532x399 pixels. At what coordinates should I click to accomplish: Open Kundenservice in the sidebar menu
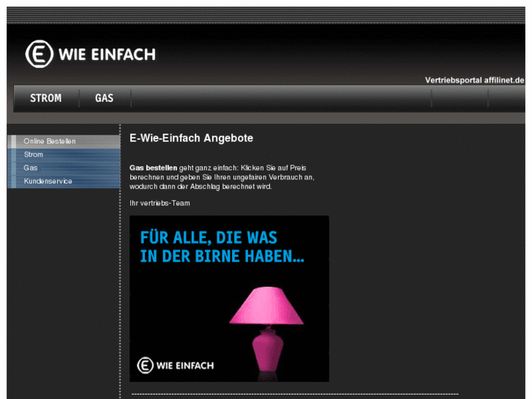point(64,182)
